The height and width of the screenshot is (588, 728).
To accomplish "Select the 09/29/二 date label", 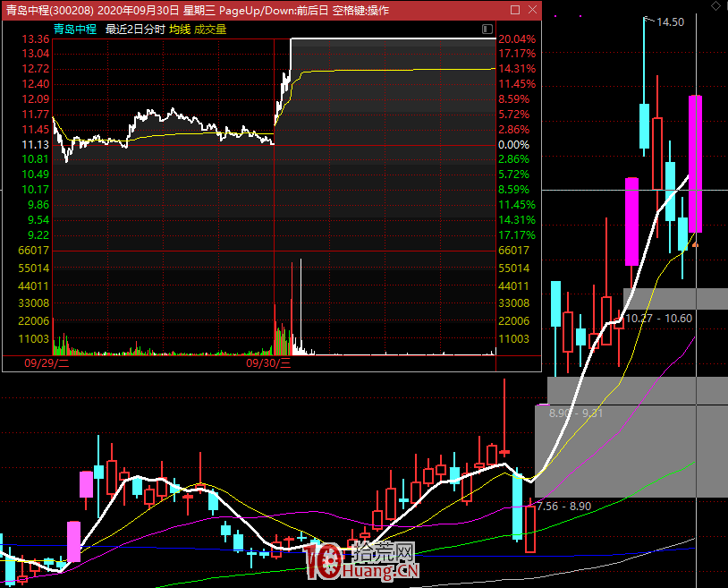I will 47,363.
